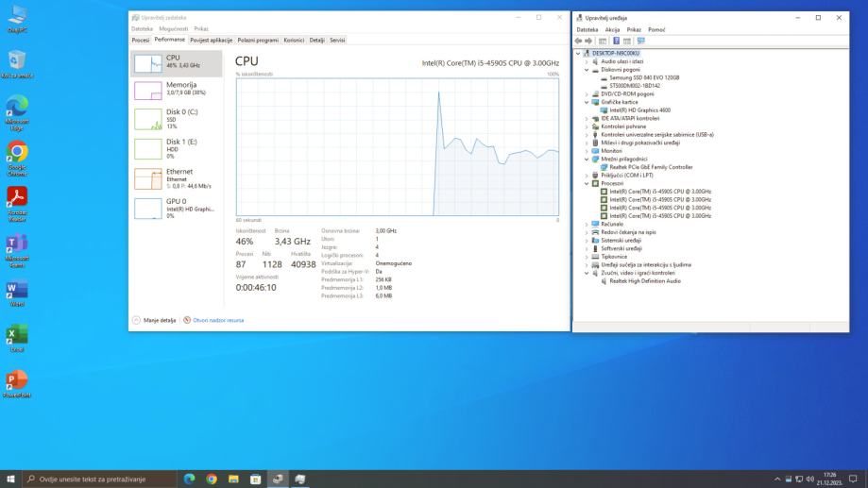This screenshot has height=488, width=868.
Task: Open the recycle bin desktop icon
Action: pyautogui.click(x=17, y=63)
